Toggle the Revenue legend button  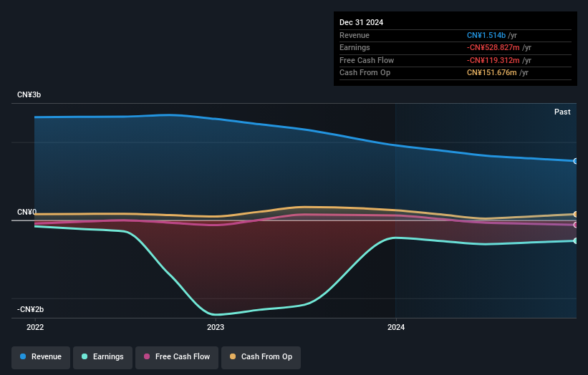coord(41,357)
